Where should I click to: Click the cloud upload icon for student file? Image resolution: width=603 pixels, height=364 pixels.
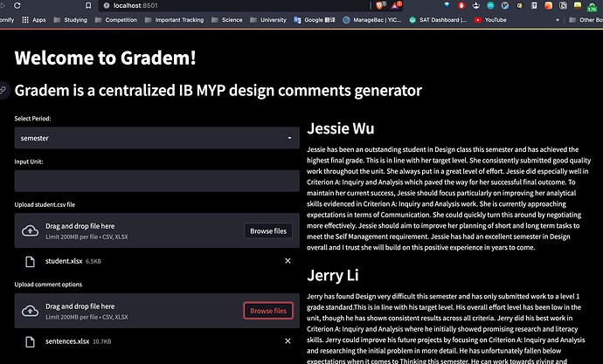click(30, 230)
